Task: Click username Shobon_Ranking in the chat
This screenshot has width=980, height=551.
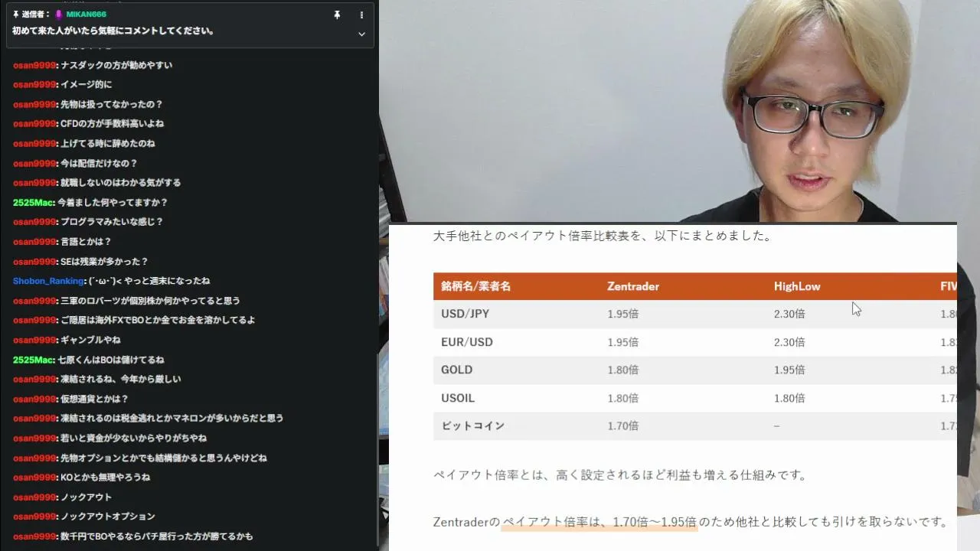Action: 48,281
